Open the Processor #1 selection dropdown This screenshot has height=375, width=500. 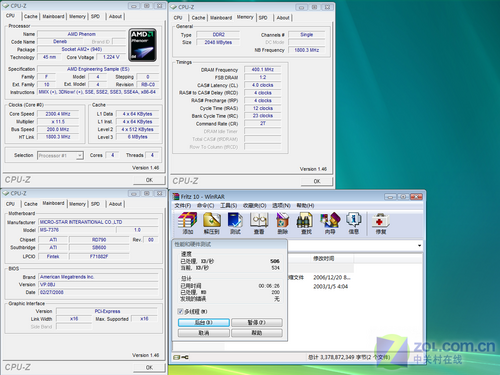point(80,155)
